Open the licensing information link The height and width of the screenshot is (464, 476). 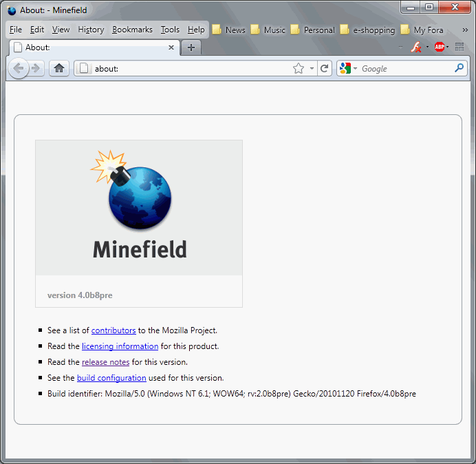pyautogui.click(x=120, y=346)
